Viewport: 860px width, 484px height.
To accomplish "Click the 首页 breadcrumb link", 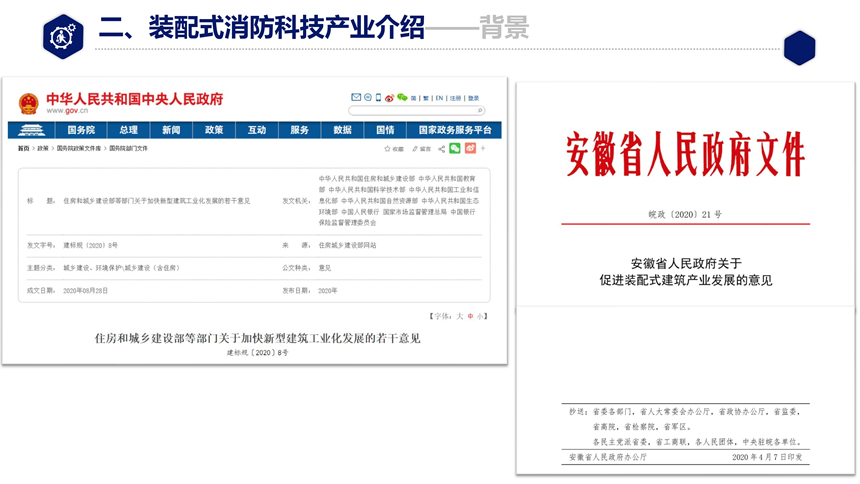I will pos(23,148).
